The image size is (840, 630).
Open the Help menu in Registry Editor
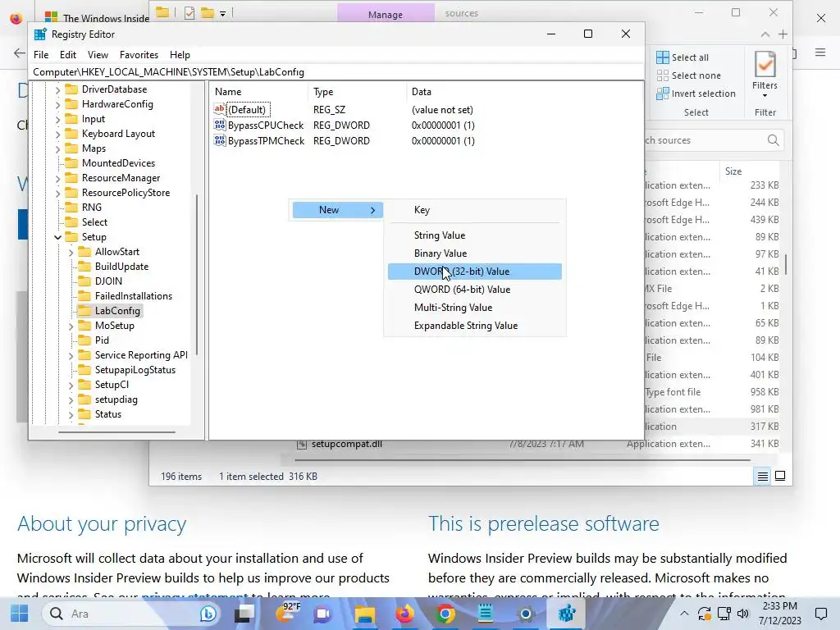(180, 55)
